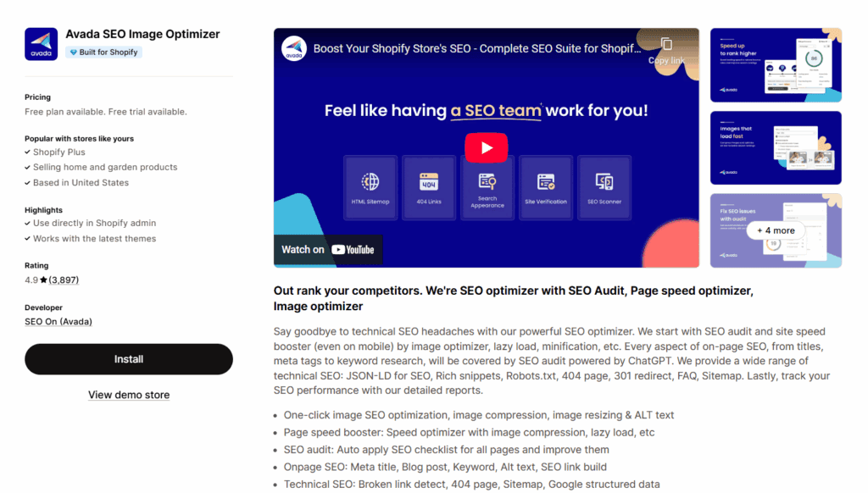Click the Page speed booster bullet
868x493 pixels.
469,432
